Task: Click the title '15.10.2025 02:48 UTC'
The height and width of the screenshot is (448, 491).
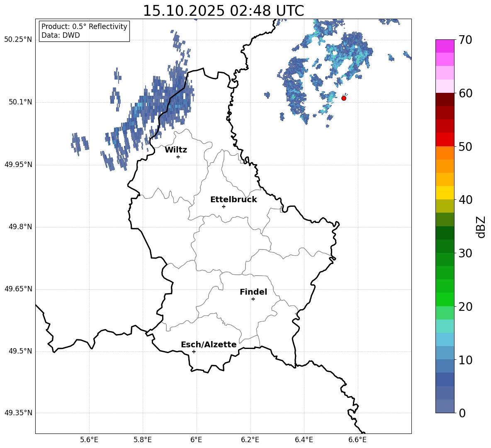Action: point(223,11)
